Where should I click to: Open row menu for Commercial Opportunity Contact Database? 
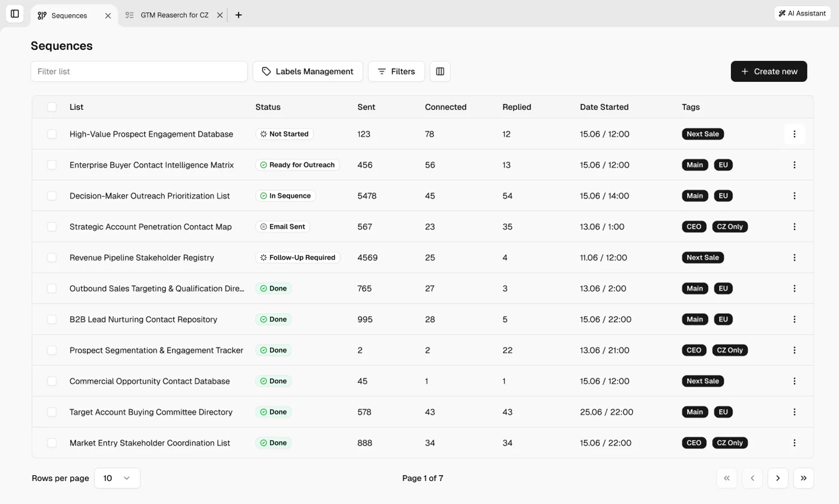794,381
